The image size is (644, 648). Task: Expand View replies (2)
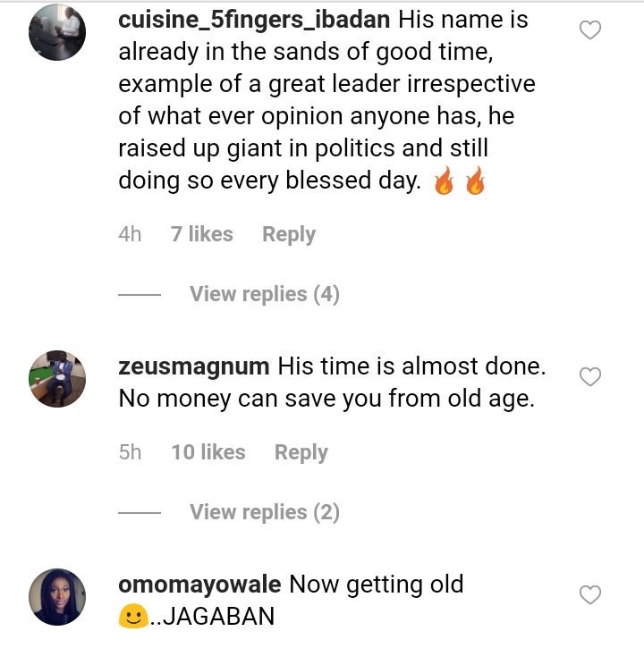(264, 512)
